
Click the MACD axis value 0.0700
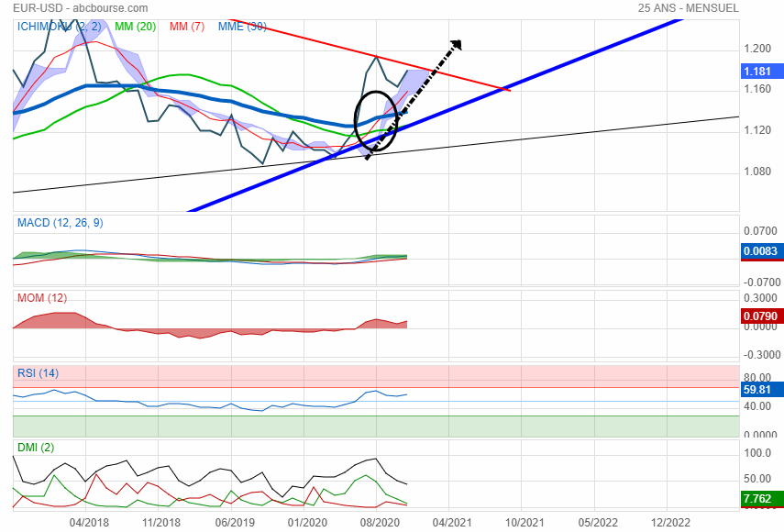coord(760,231)
